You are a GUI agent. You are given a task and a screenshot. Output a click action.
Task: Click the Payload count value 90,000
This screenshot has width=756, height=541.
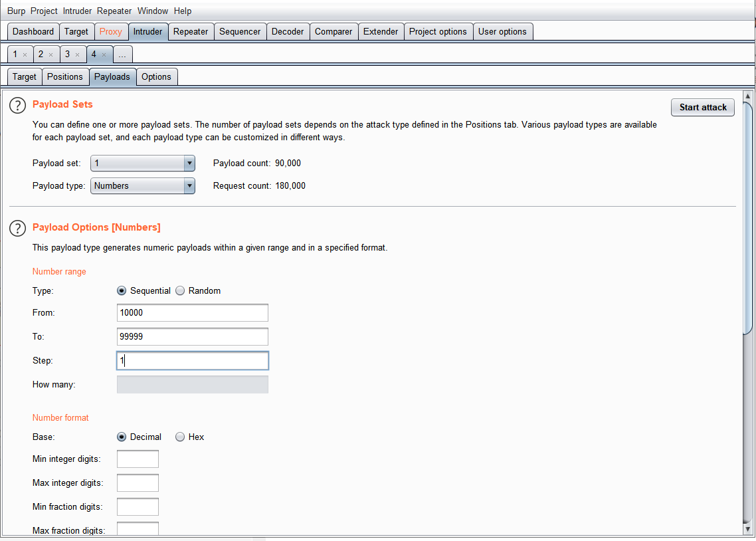point(288,163)
